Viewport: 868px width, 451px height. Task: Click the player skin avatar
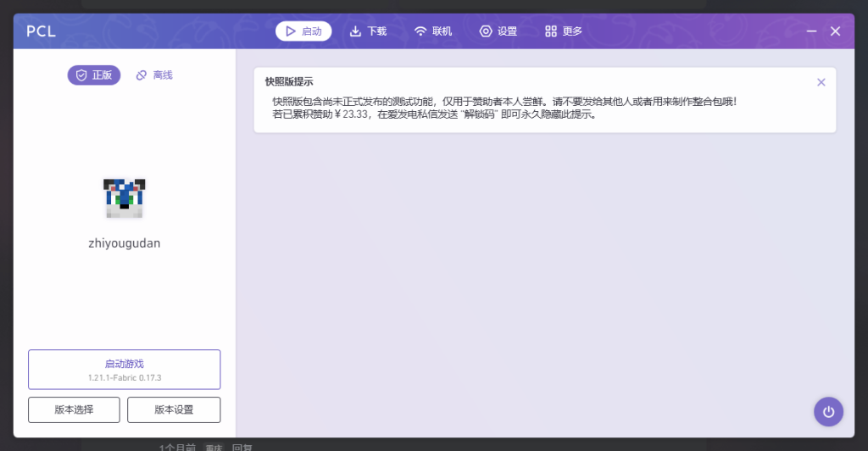124,198
